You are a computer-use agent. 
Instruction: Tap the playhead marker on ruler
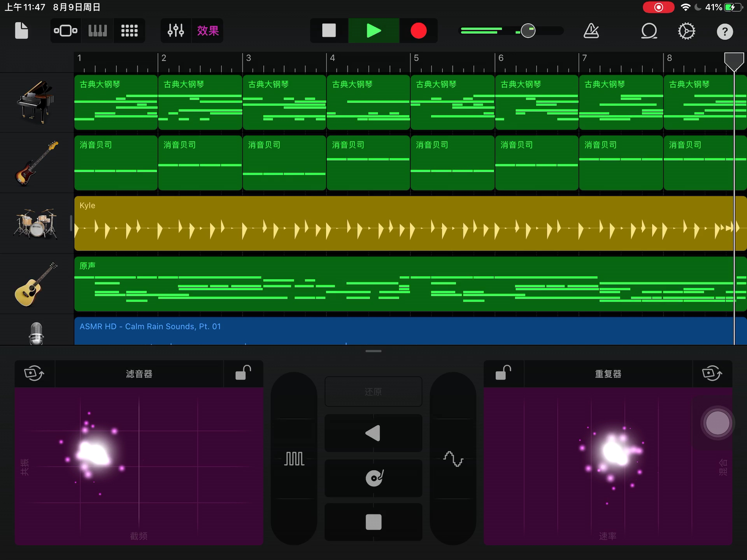click(x=734, y=61)
